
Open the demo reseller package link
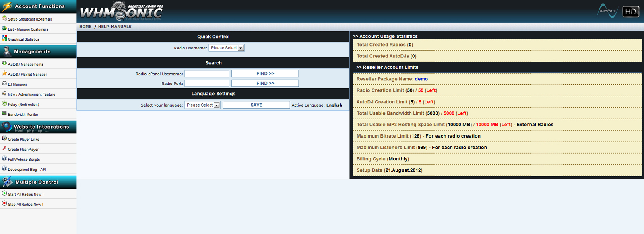[421, 79]
